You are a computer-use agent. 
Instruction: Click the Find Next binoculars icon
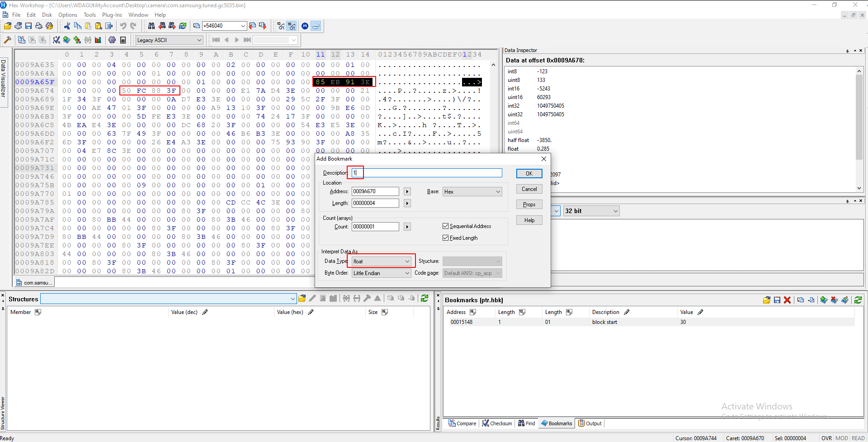pos(172,26)
